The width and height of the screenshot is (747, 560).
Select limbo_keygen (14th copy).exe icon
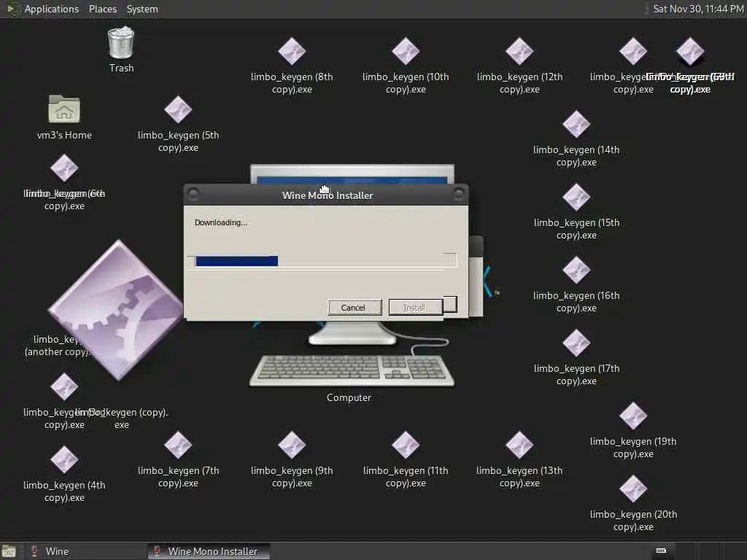(x=576, y=124)
